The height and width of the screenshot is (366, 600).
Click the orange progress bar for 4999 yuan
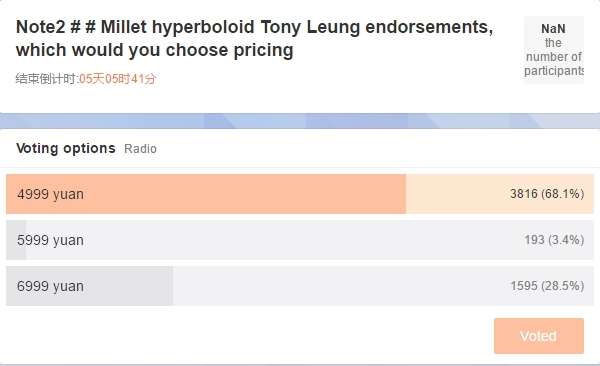coord(206,194)
